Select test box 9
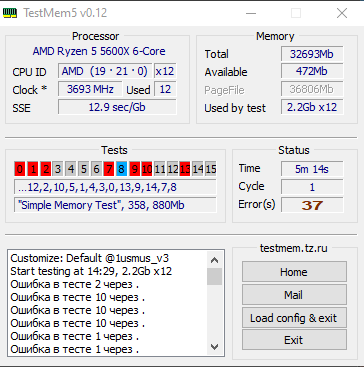The height and width of the screenshot is (367, 364). point(134,169)
